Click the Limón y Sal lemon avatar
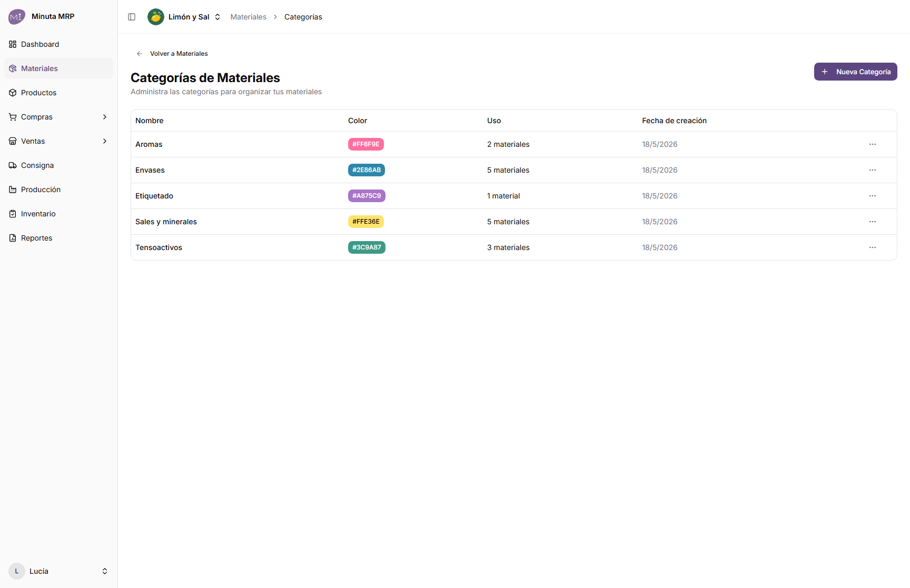 click(156, 17)
